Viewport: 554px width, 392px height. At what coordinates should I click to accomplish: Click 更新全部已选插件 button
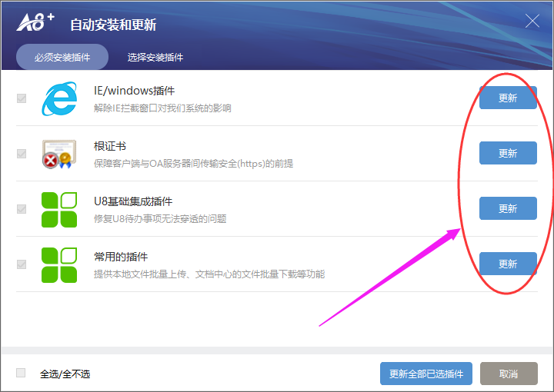(426, 374)
